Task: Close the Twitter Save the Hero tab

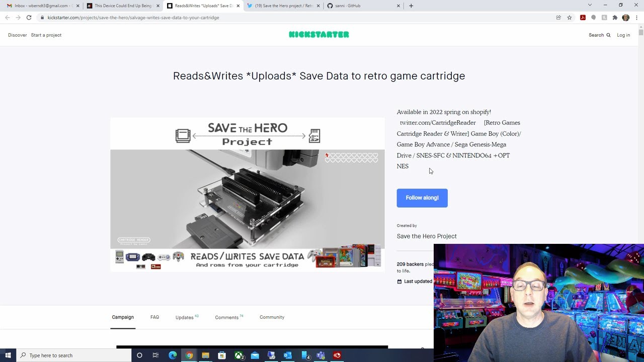Action: 318,6
